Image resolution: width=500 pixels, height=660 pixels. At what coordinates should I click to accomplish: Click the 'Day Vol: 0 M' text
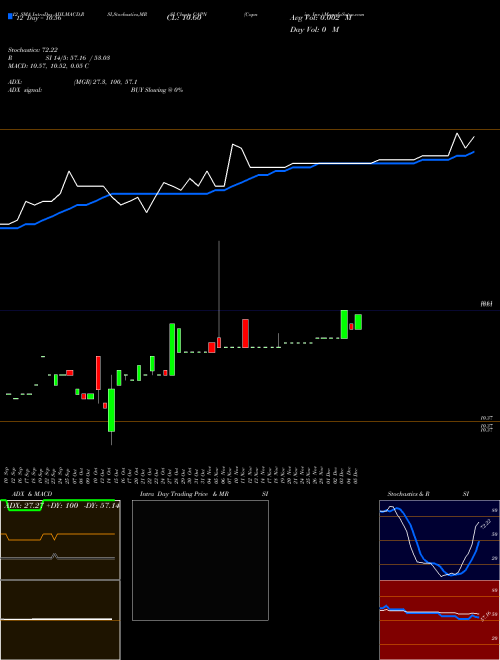[x=314, y=30]
